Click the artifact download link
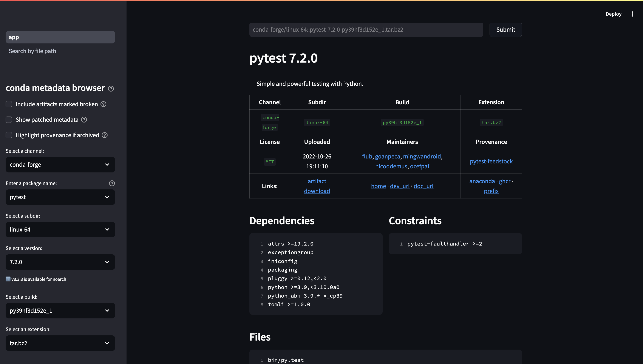The height and width of the screenshot is (364, 643). [x=317, y=186]
